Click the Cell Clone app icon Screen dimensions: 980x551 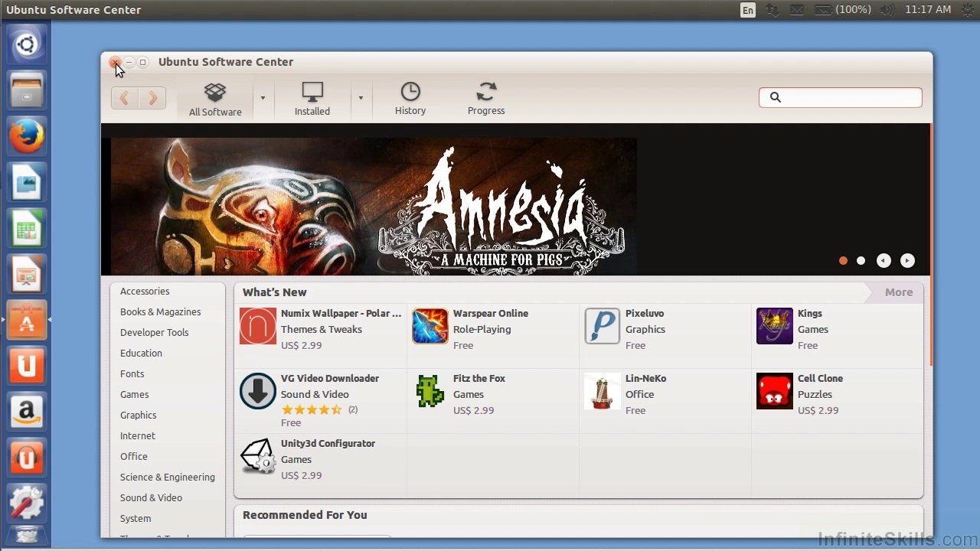(775, 391)
